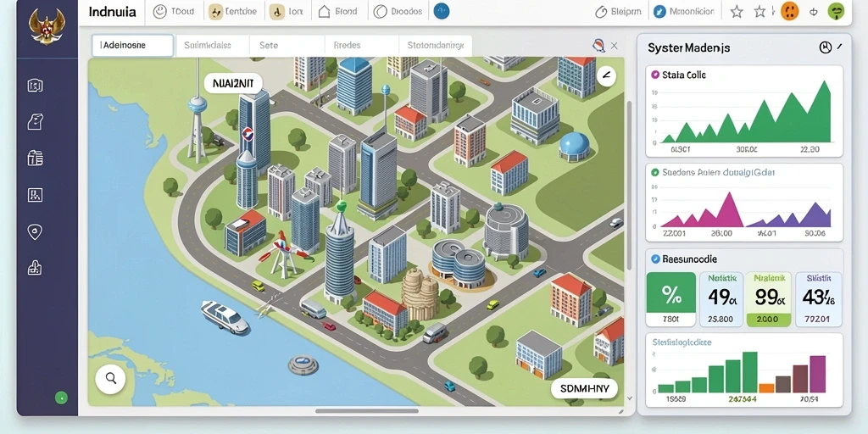Select the green percent stat tile

[x=671, y=299]
